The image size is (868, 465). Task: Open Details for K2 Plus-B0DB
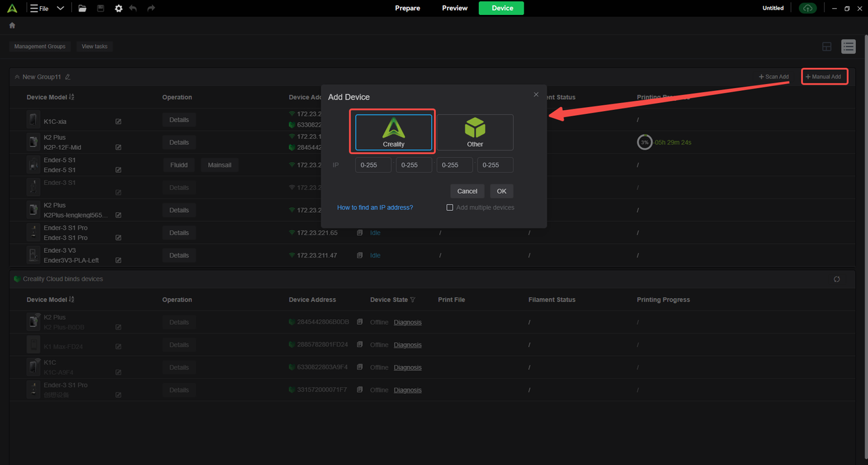tap(179, 322)
